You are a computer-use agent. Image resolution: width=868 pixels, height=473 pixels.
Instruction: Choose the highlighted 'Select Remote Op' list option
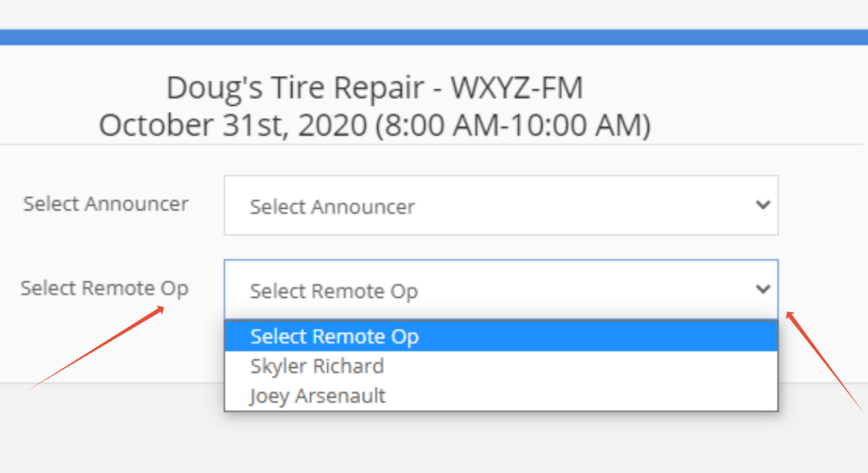coord(335,336)
